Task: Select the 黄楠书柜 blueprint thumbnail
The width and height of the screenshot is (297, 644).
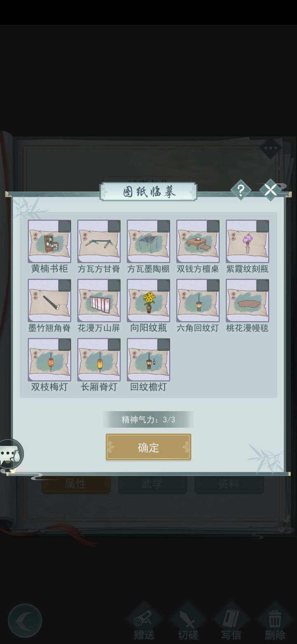Action: pos(49,241)
